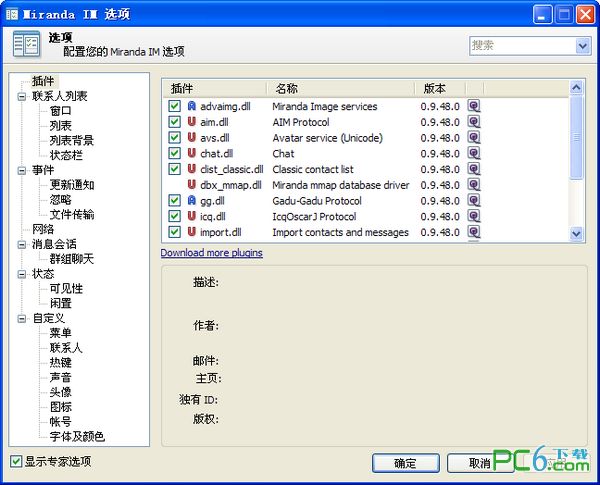This screenshot has width=600, height=485.
Task: Disable the import.dll plugin checkbox
Action: click(175, 233)
